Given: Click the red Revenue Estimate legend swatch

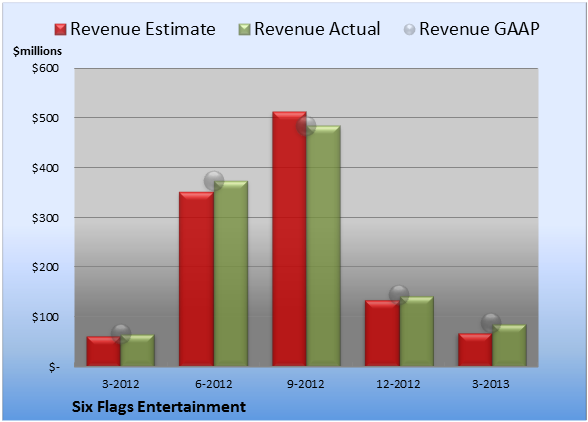Looking at the screenshot, I should (60, 29).
